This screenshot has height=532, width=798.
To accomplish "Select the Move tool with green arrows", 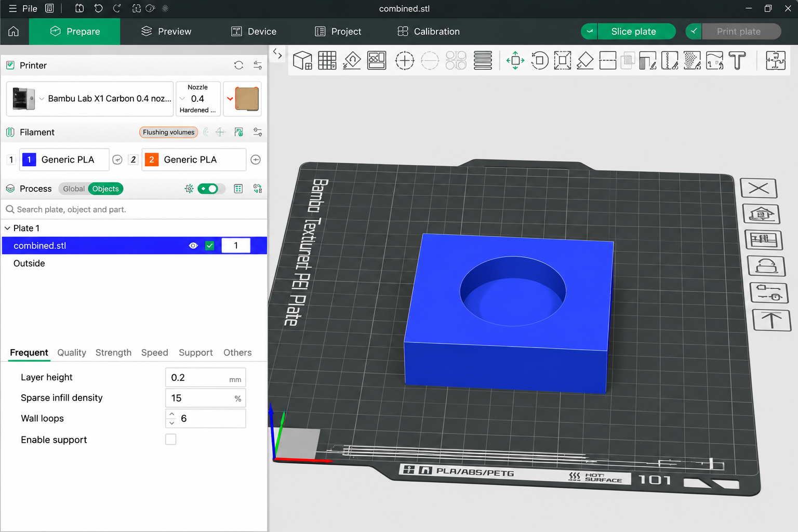I will [x=515, y=60].
